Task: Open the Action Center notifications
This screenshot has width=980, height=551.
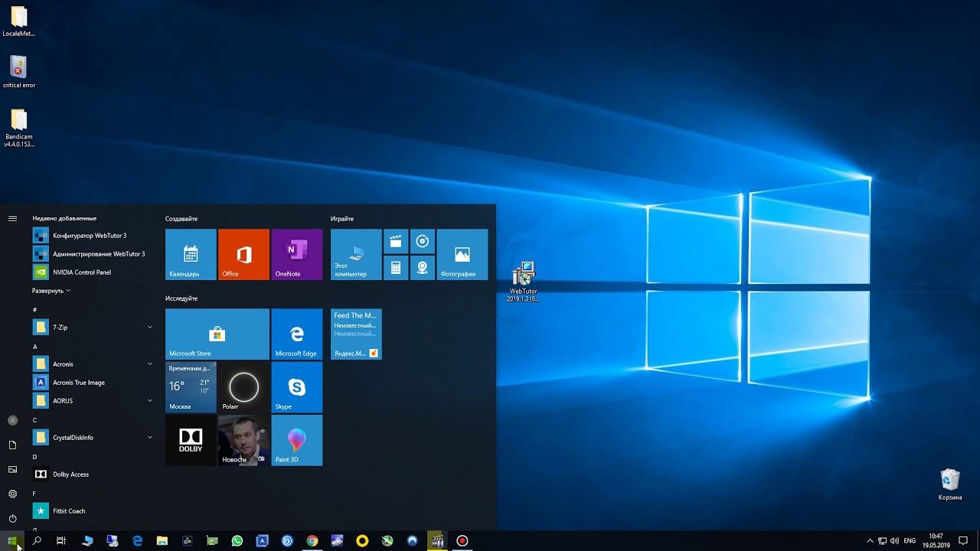Action: click(964, 541)
